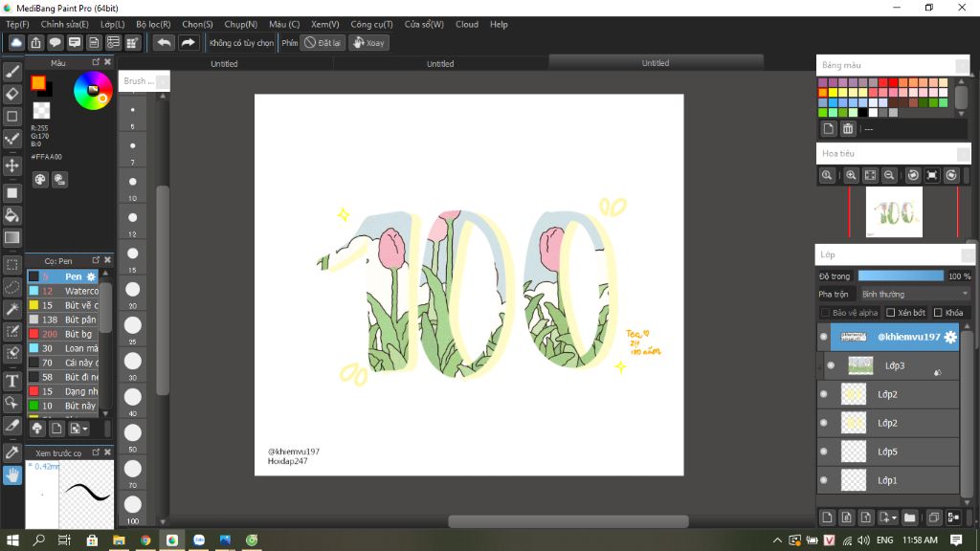The image size is (980, 551).
Task: Click the orange foreground color swatch
Action: pos(38,83)
